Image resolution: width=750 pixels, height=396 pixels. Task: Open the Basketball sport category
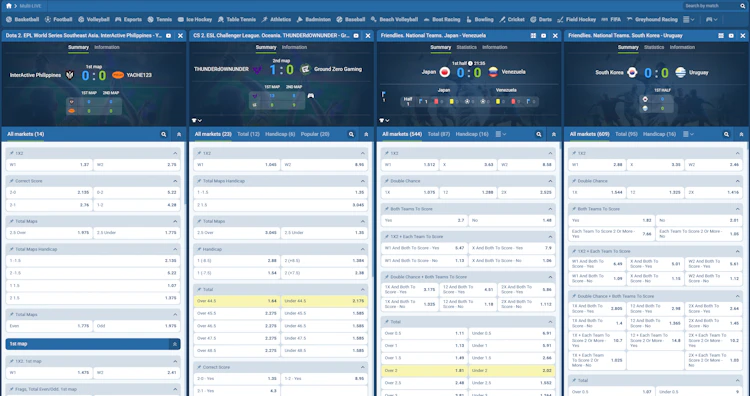pos(22,20)
